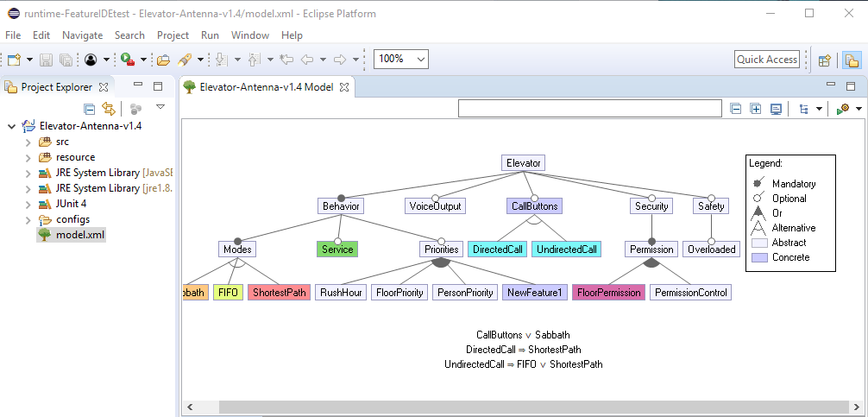This screenshot has width=868, height=417.
Task: Open the zoom 100% combo box
Action: pyautogui.click(x=401, y=59)
